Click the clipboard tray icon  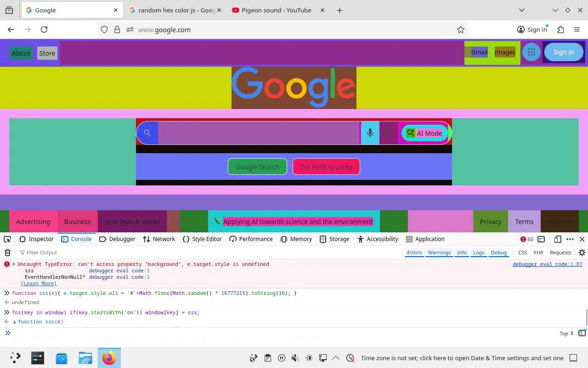point(267,358)
